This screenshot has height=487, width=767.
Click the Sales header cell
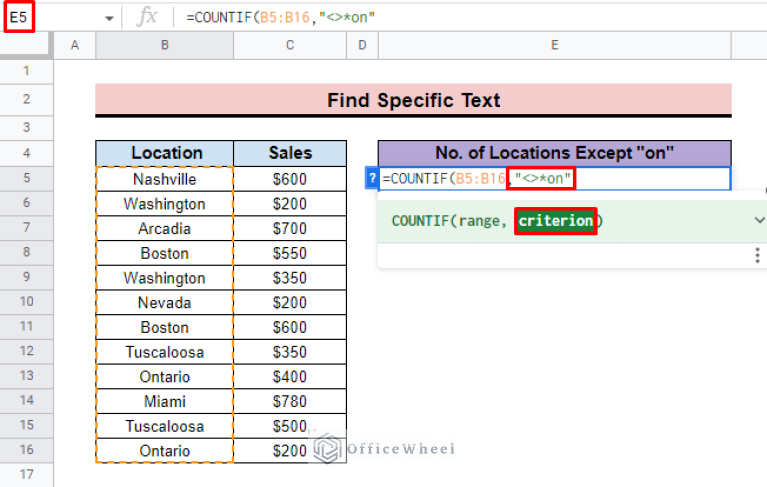point(290,154)
